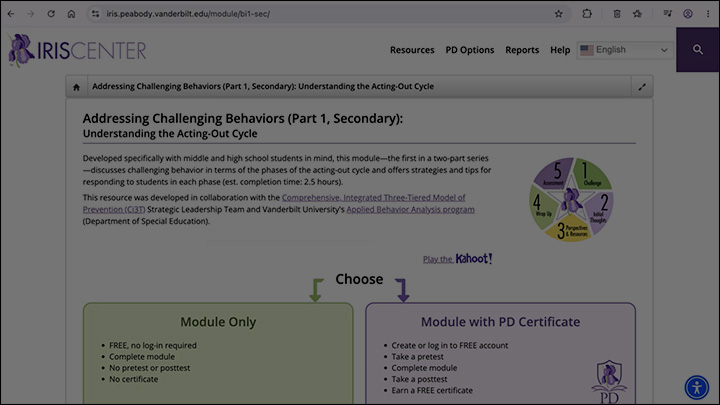Select section 2 Initial Thoughts on wheel
Viewport: 720px width, 405px height.
coord(602,209)
